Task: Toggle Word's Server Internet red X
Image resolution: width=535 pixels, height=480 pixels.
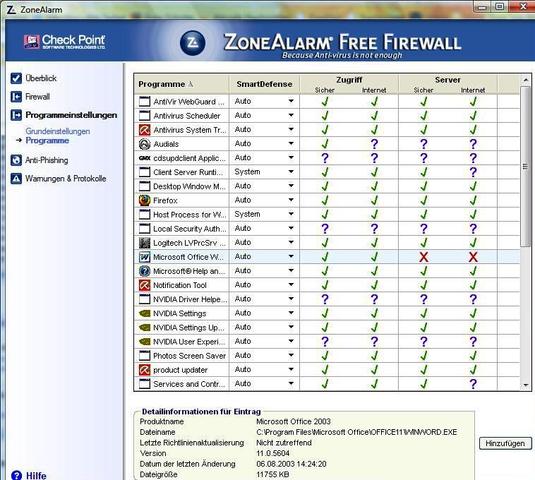Action: tap(473, 257)
